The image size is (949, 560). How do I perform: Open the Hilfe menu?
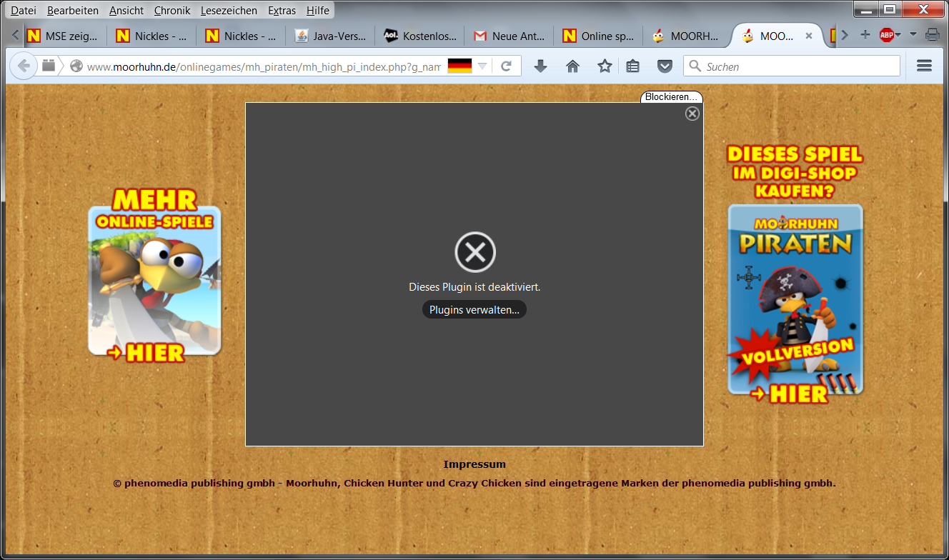tap(318, 11)
